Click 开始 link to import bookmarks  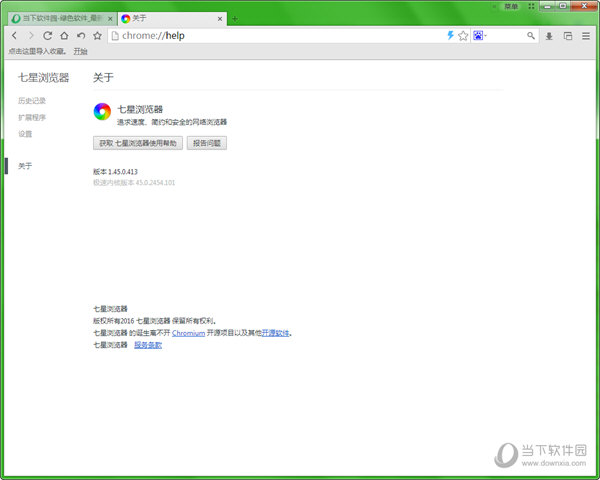point(80,51)
